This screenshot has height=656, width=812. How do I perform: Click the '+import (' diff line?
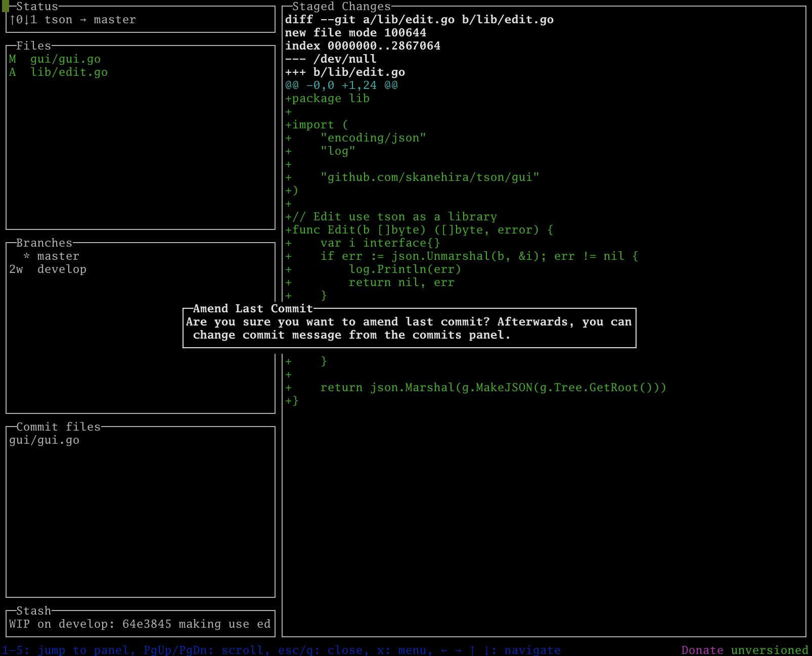[317, 125]
